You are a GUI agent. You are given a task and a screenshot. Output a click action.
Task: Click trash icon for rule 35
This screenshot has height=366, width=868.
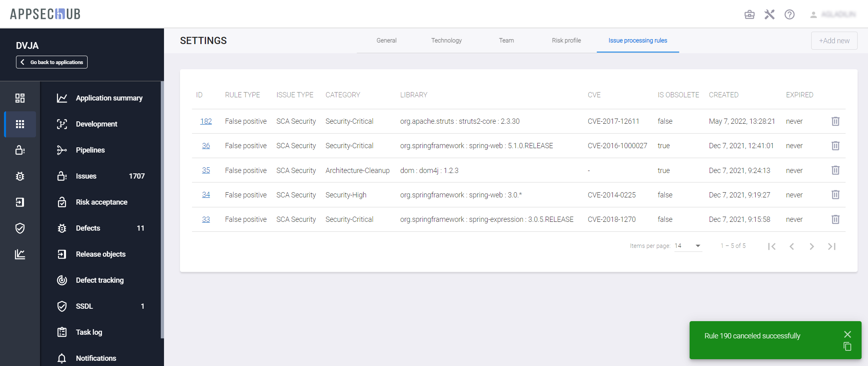tap(835, 170)
